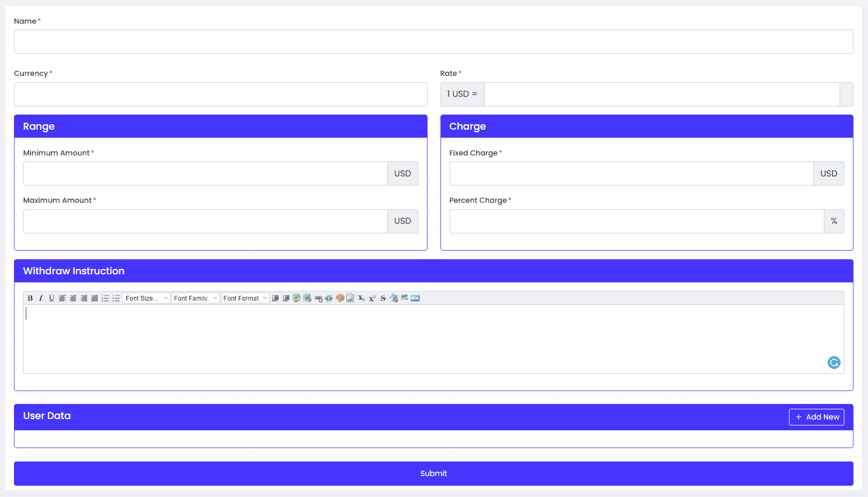Image resolution: width=868 pixels, height=497 pixels.
Task: Submit the withdrawal method form
Action: 433,473
